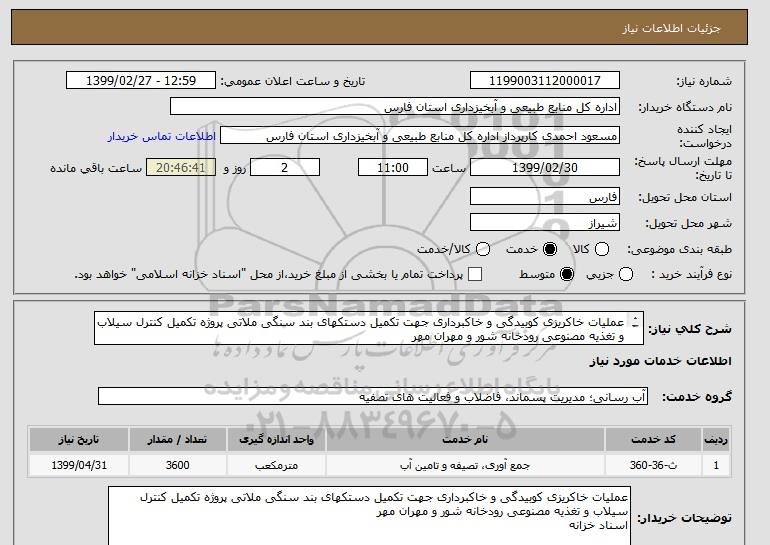Click the need date cell 1399/04/31
Viewport: 770px width, 545px height.
[x=79, y=465]
